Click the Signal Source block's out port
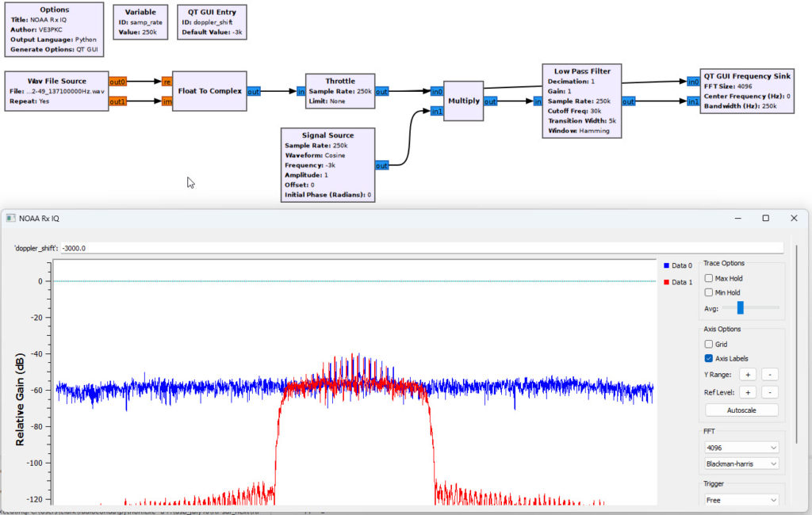 pyautogui.click(x=382, y=166)
